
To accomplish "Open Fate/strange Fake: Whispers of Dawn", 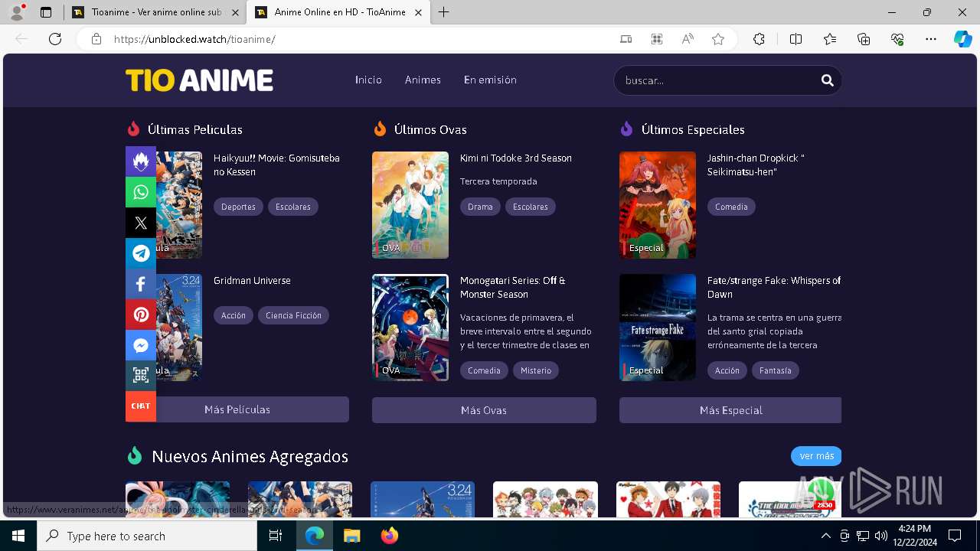I will pos(774,287).
